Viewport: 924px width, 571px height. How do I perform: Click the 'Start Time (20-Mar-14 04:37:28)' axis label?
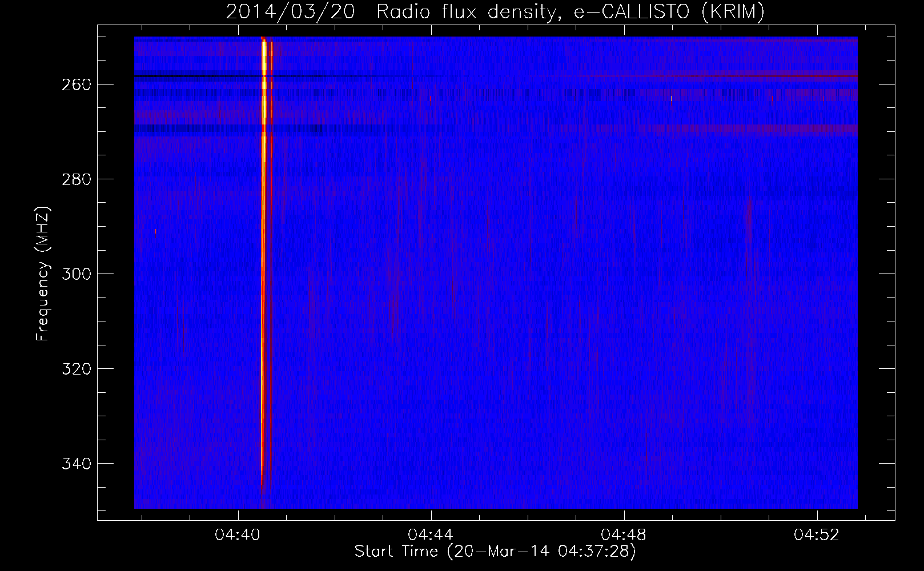[495, 552]
